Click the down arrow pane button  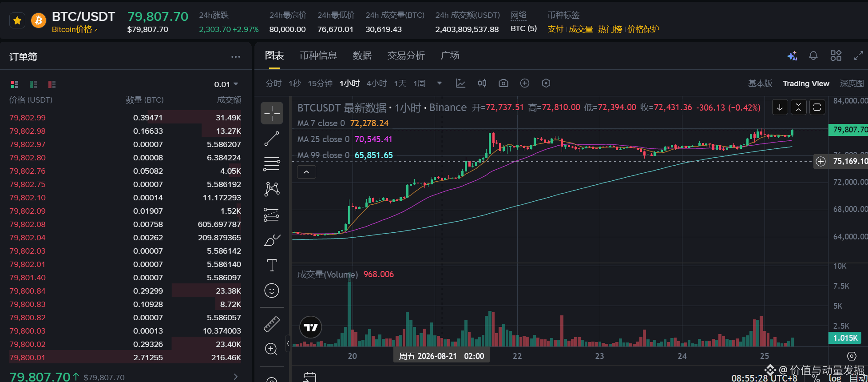coord(780,107)
